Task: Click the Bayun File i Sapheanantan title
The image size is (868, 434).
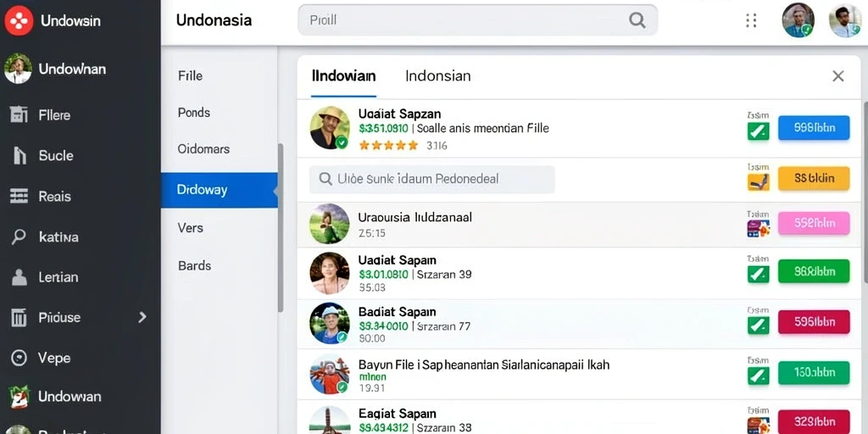Action: (x=484, y=364)
